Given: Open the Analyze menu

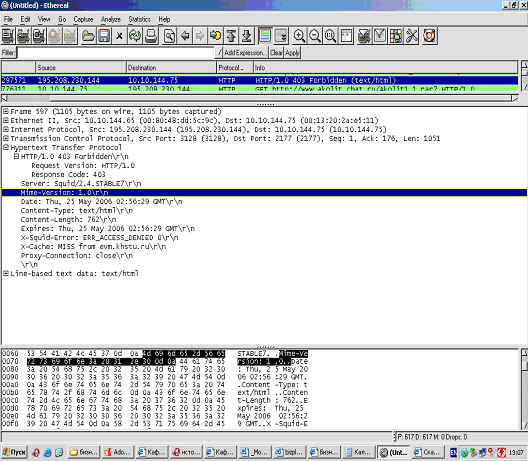Looking at the screenshot, I should (111, 20).
